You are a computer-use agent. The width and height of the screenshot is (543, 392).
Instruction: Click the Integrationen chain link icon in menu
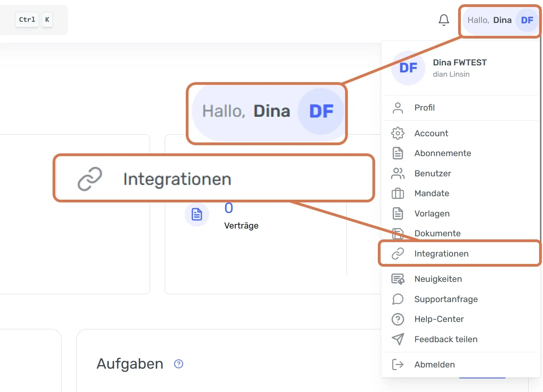tap(398, 254)
